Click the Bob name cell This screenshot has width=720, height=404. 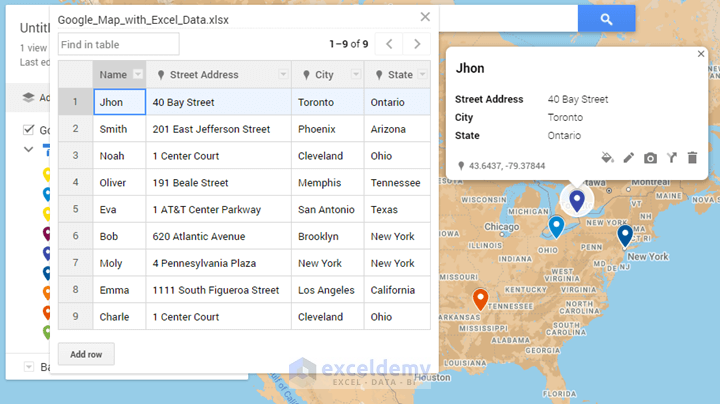point(119,236)
